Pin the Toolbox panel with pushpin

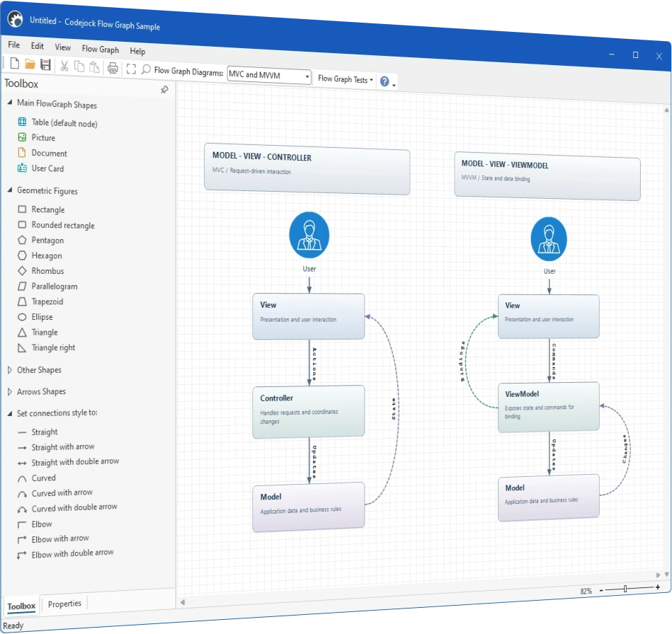pyautogui.click(x=164, y=90)
